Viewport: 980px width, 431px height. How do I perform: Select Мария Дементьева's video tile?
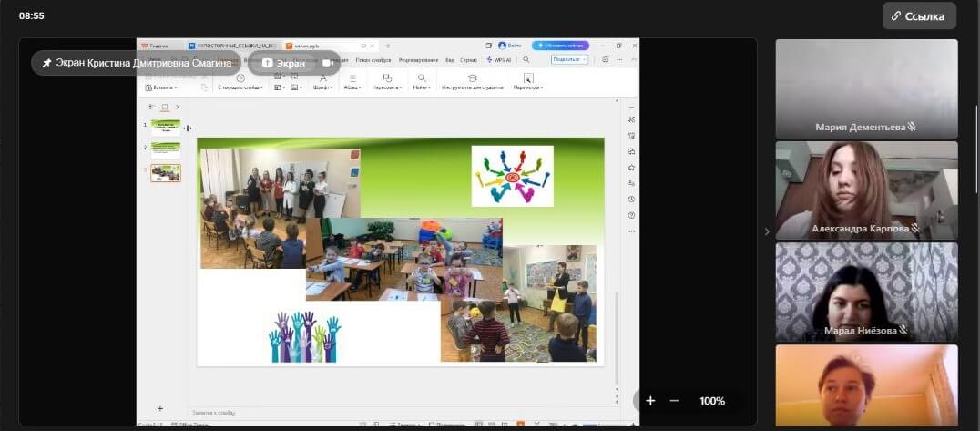click(866, 88)
